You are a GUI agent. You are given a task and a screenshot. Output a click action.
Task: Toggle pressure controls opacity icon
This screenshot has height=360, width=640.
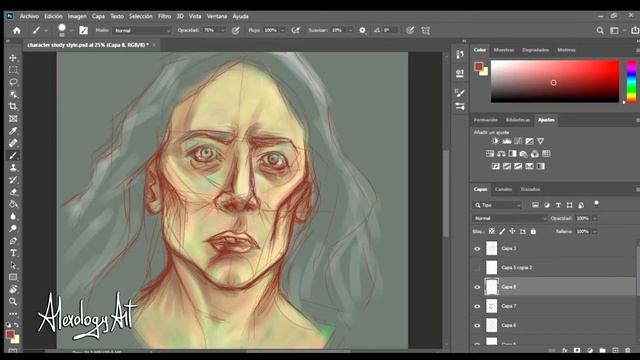pos(236,30)
